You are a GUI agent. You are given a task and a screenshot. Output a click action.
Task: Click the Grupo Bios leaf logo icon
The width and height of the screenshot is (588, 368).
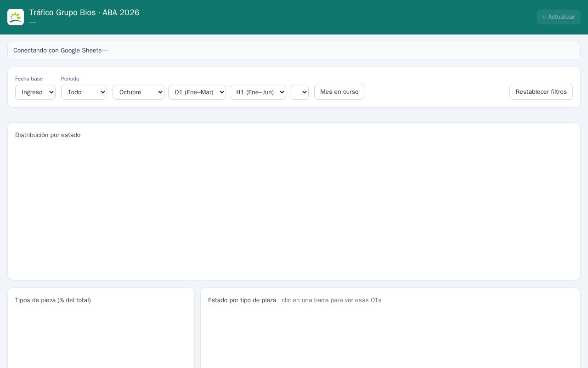[x=16, y=17]
